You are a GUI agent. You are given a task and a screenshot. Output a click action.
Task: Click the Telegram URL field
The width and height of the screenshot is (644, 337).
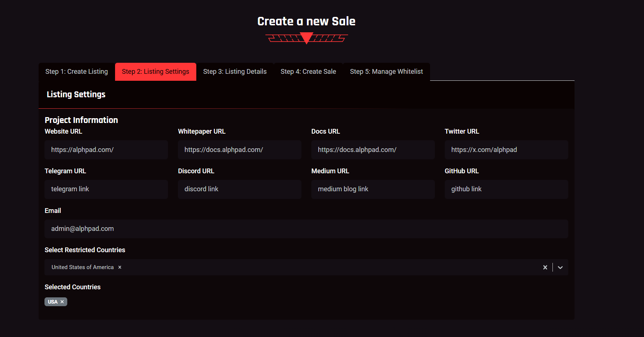coord(106,189)
